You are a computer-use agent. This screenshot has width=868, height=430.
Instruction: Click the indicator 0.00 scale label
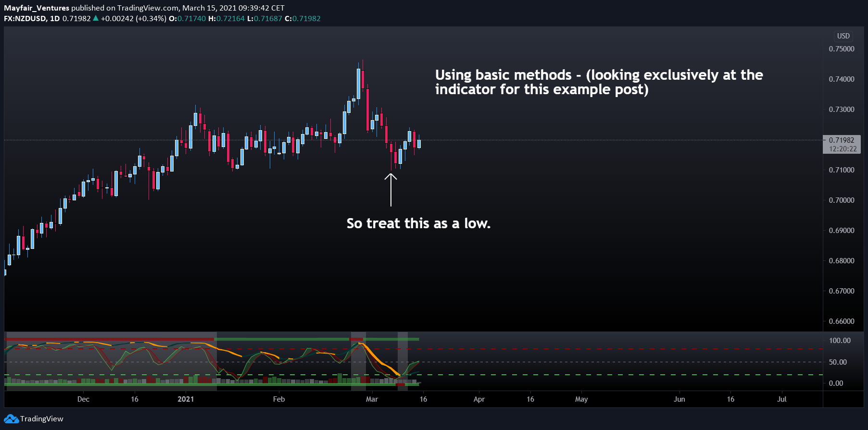[x=836, y=383]
